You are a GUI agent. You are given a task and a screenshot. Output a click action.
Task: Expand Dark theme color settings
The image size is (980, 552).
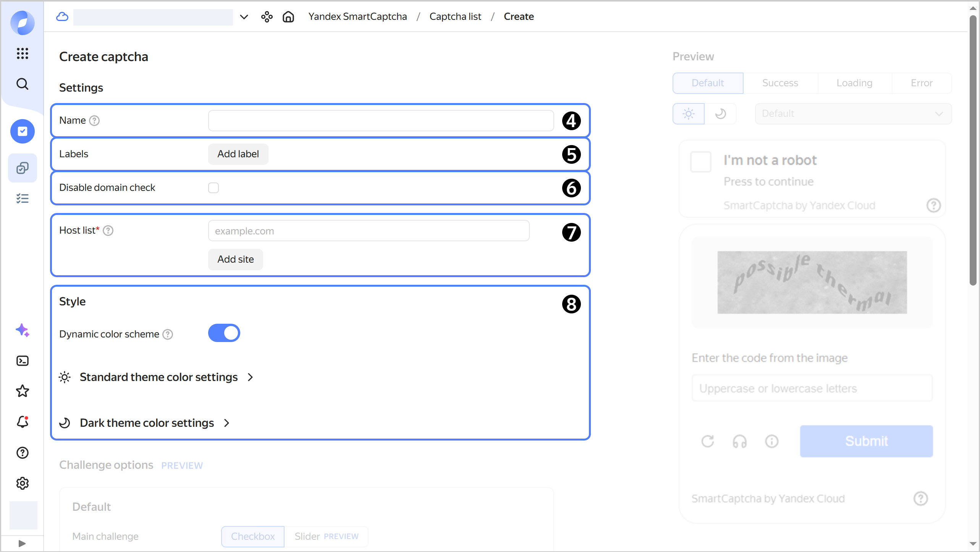[147, 423]
